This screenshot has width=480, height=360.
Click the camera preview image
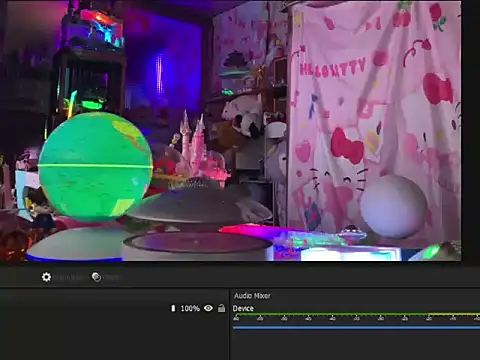point(231,131)
